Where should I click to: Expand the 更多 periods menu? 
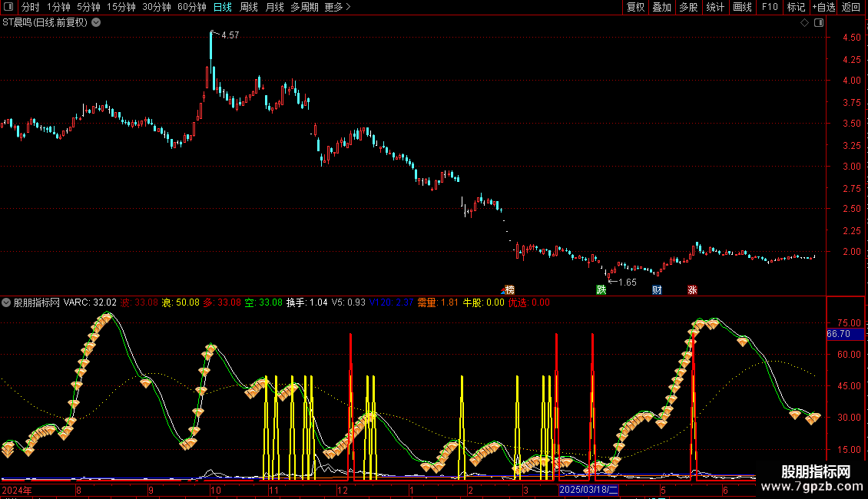pyautogui.click(x=338, y=7)
